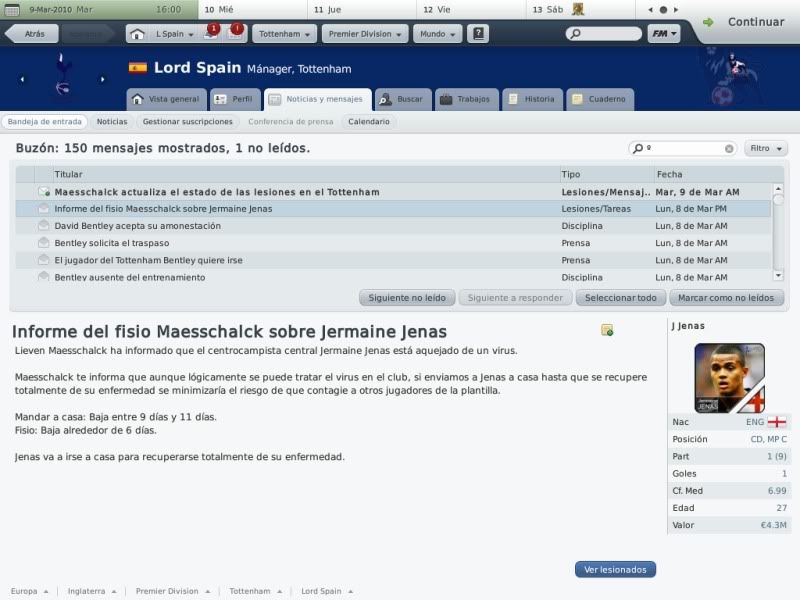Expand the Inglaterra breadcrumb at bottom
The image size is (800, 600).
[x=92, y=591]
